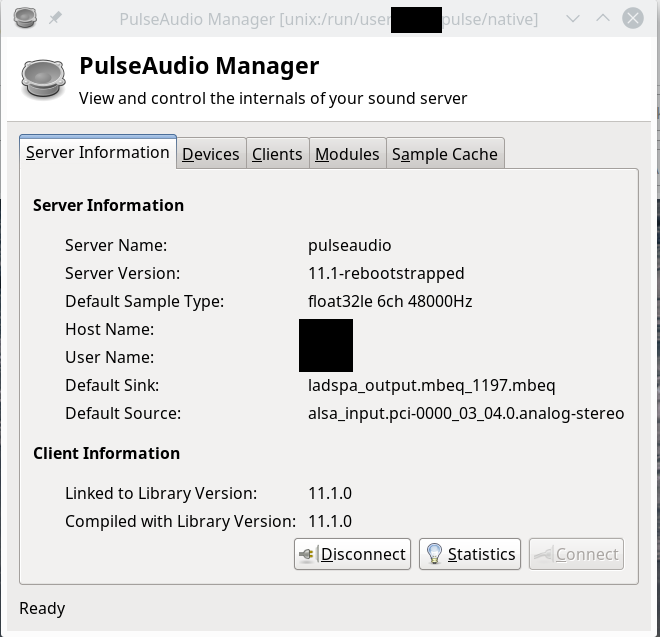Click the 'Host Name:' label

[x=109, y=329]
